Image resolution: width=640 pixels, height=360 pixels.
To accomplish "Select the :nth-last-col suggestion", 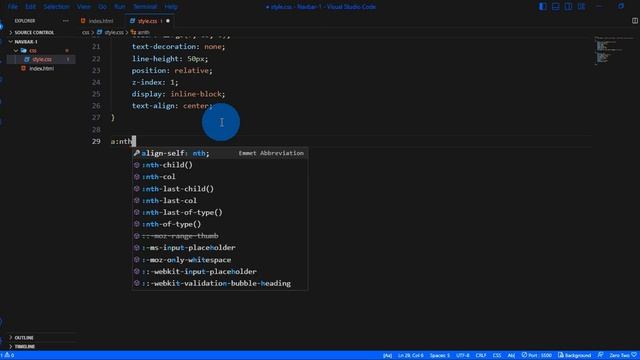I will click(x=220, y=200).
